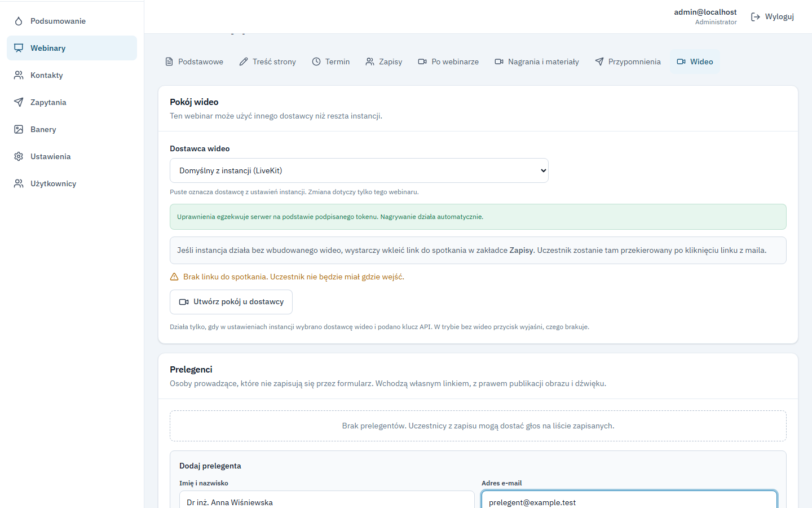
Task: Click the Ustawienia gear icon
Action: [x=19, y=156]
